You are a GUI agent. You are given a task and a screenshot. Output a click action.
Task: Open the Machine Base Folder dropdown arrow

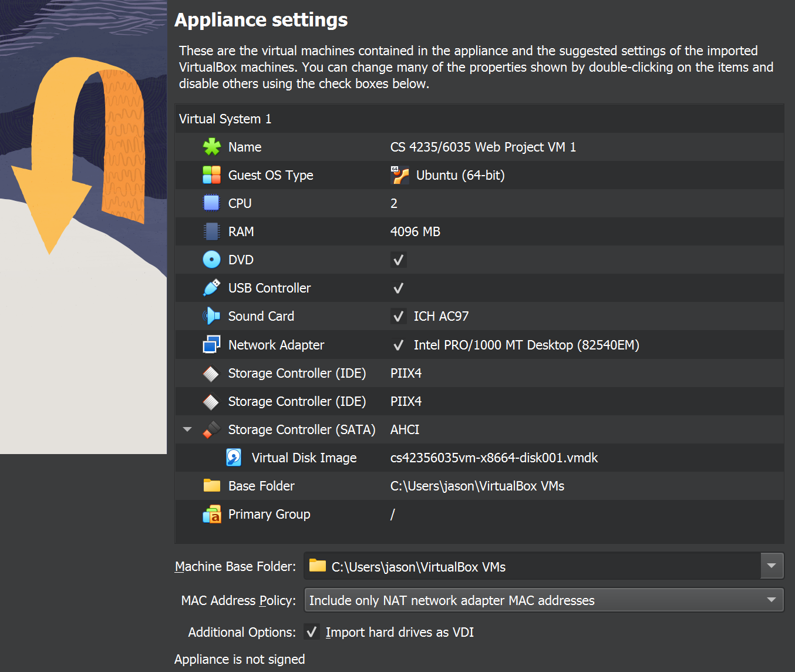coord(772,566)
